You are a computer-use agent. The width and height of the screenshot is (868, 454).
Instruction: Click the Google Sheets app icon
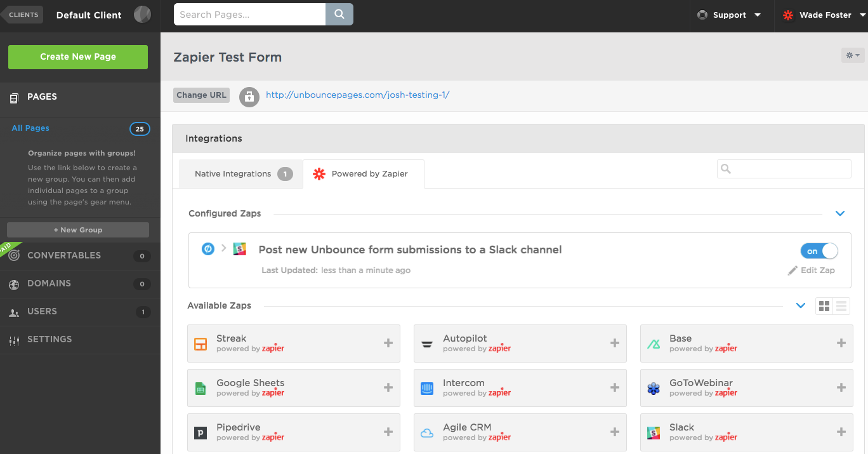pos(201,389)
